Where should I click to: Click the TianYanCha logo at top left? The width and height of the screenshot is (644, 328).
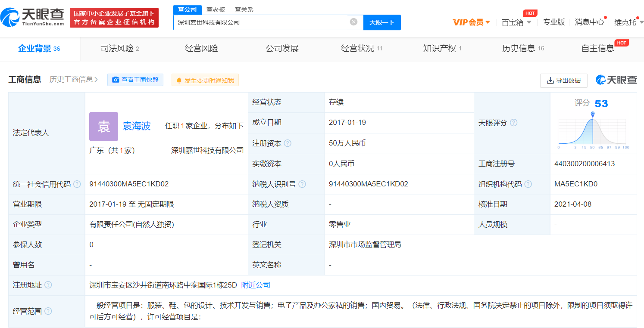coord(32,18)
